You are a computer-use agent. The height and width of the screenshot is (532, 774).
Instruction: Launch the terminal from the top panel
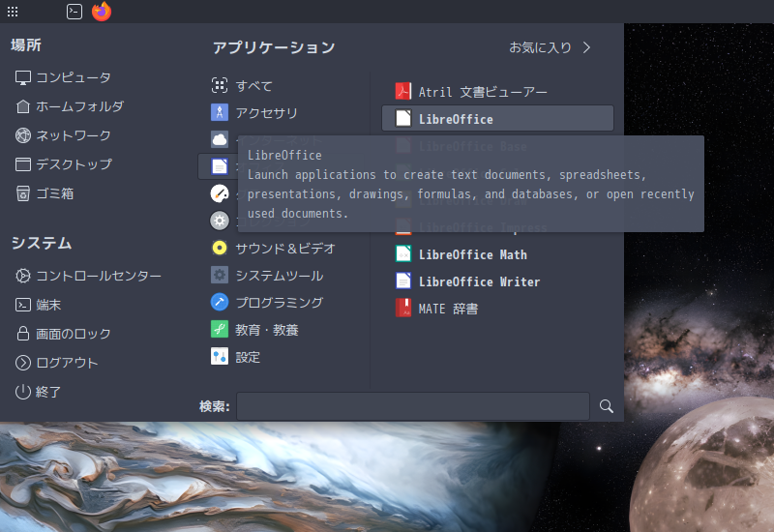tap(74, 12)
